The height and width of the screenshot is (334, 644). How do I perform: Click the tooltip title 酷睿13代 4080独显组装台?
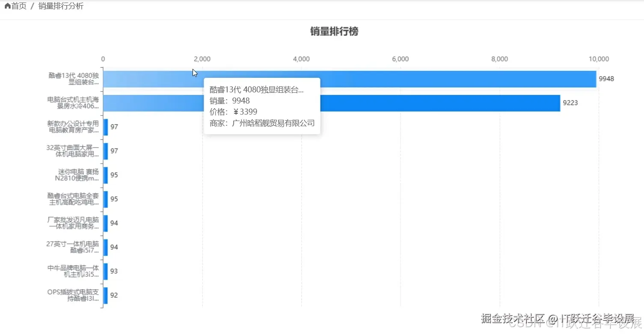257,89
